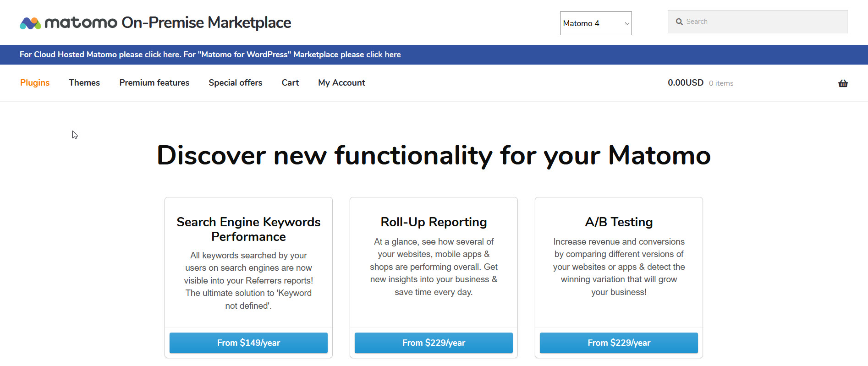868x366 pixels.
Task: Open Search Engine Keywords Performance title
Action: click(248, 229)
